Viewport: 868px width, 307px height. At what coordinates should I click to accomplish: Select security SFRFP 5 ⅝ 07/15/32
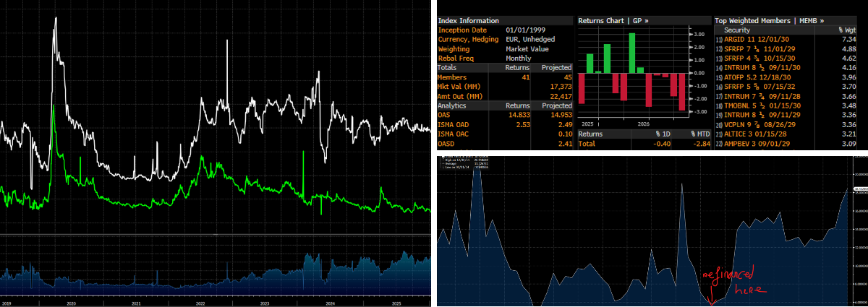point(759,87)
